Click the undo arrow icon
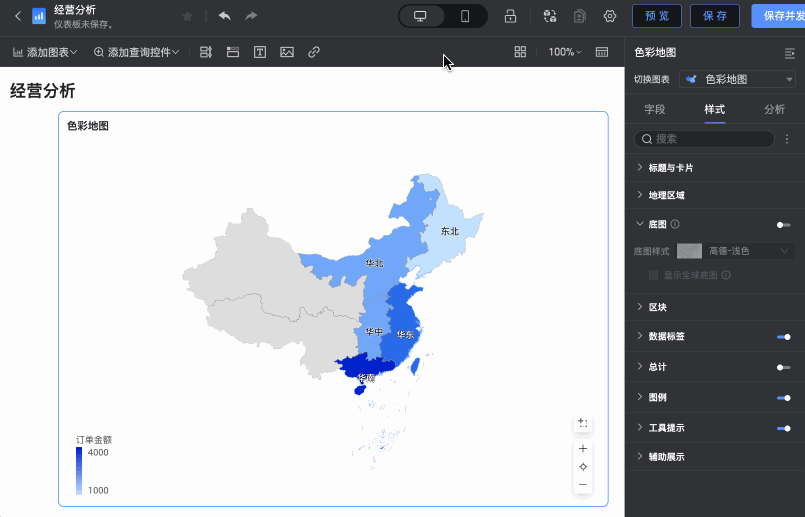 tap(224, 16)
